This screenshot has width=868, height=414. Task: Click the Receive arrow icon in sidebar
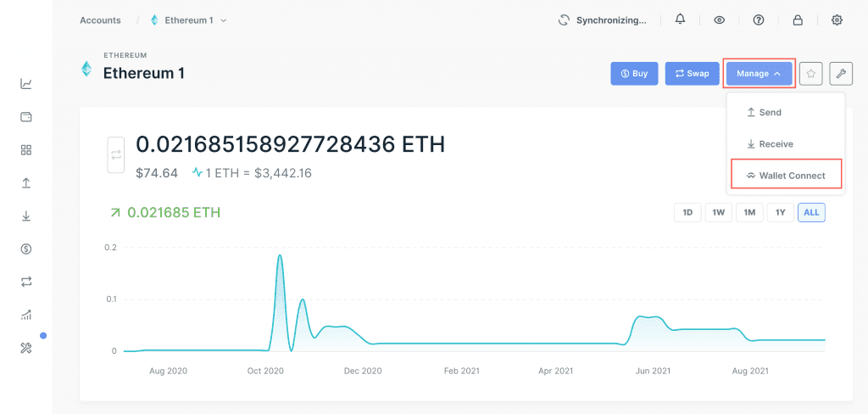click(x=26, y=216)
